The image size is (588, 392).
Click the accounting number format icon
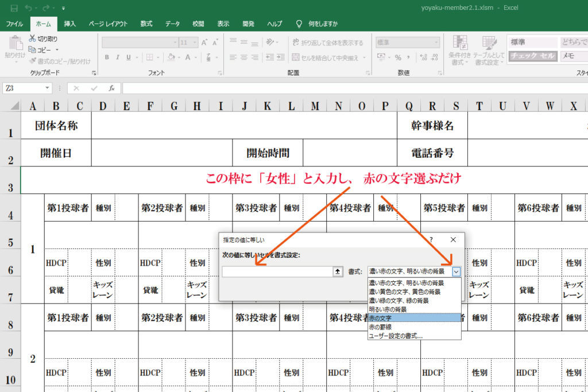pyautogui.click(x=381, y=57)
